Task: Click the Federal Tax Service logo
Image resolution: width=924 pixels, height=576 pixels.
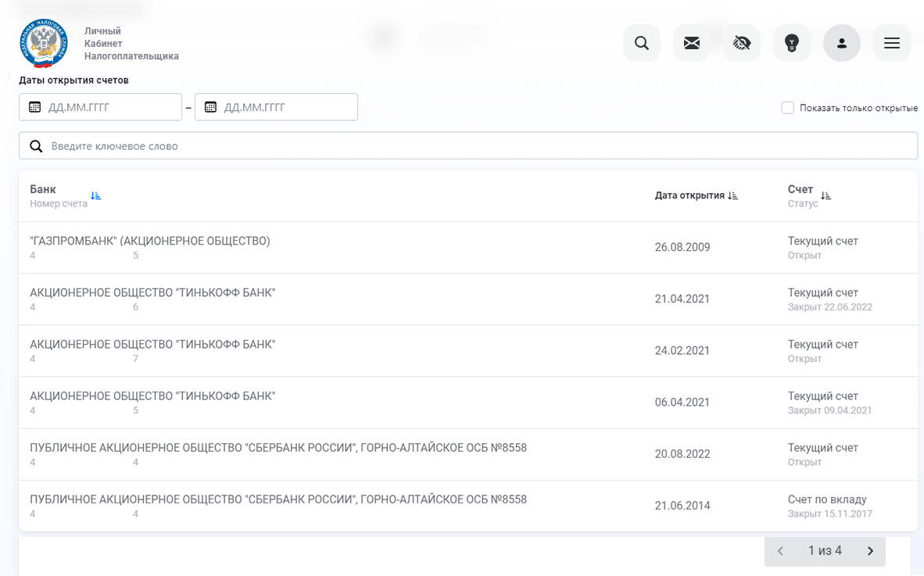Action: pyautogui.click(x=44, y=44)
